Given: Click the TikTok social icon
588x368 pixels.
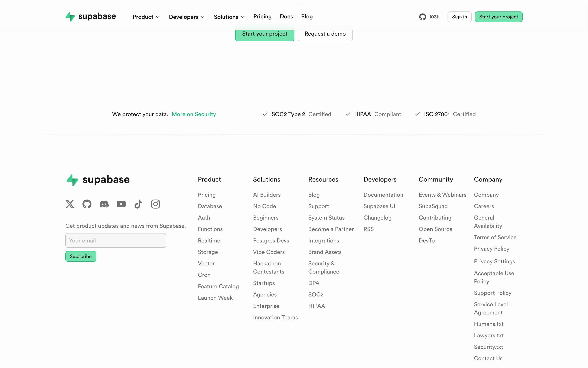Looking at the screenshot, I should click(x=138, y=204).
